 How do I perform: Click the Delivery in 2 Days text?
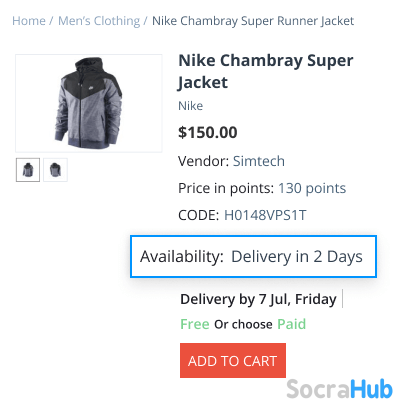(x=297, y=257)
